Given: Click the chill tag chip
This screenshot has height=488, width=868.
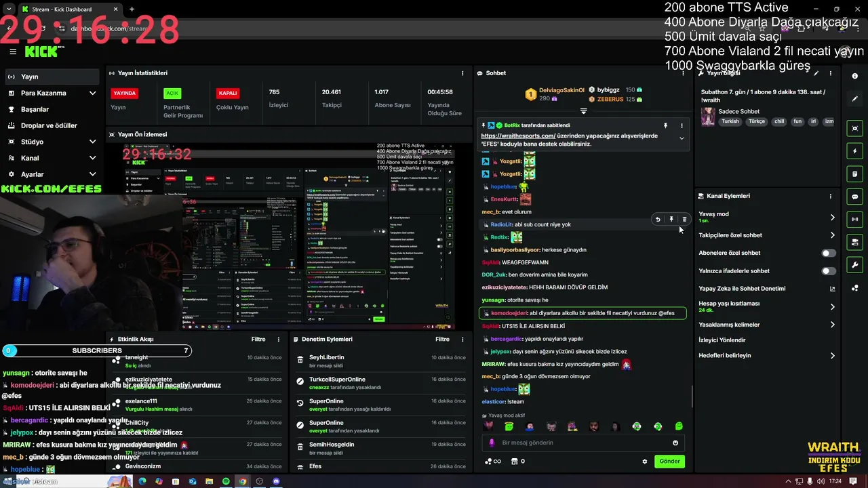Looking at the screenshot, I should click(x=779, y=121).
